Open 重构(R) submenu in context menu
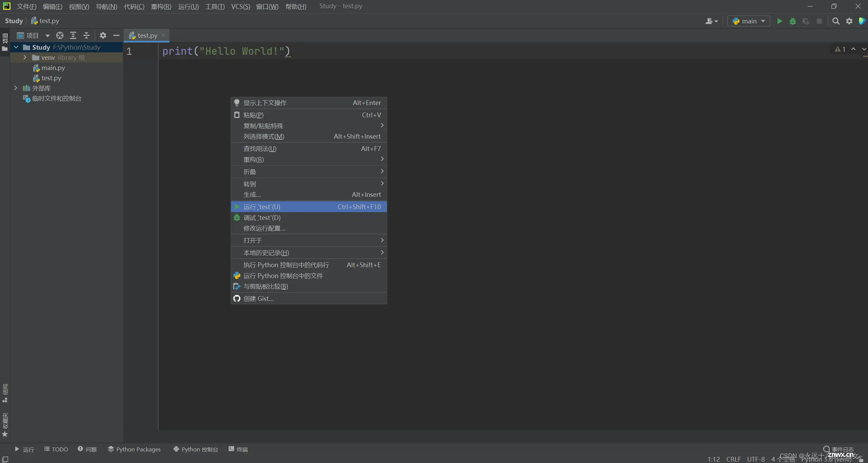Viewport: 868px width, 463px height. pos(309,159)
